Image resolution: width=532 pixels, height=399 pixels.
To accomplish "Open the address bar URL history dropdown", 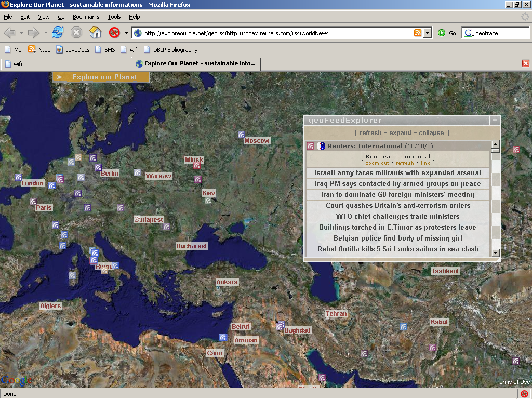I will (428, 33).
